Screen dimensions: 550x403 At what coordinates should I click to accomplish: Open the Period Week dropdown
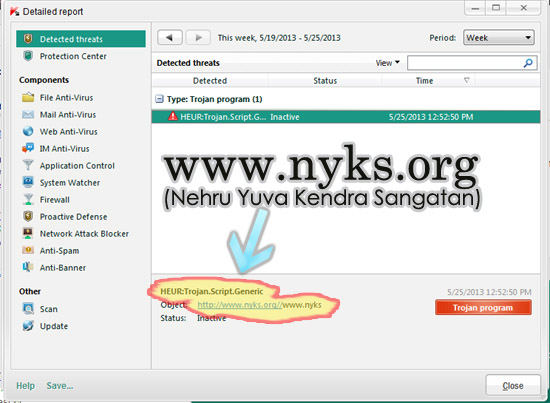click(x=499, y=38)
